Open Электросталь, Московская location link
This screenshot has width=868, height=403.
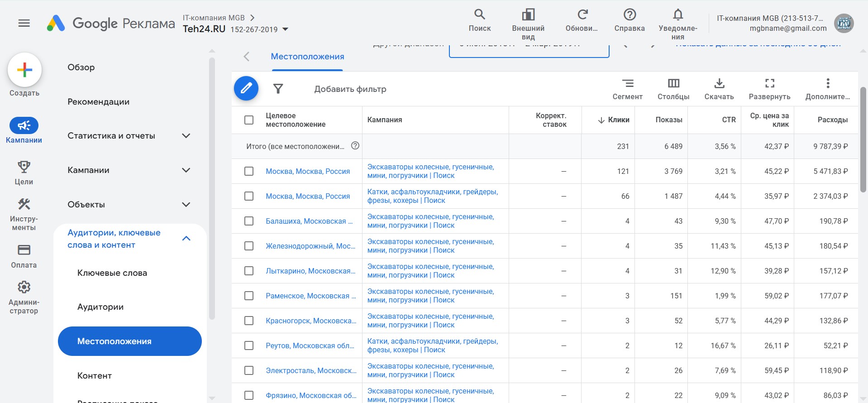pos(311,370)
